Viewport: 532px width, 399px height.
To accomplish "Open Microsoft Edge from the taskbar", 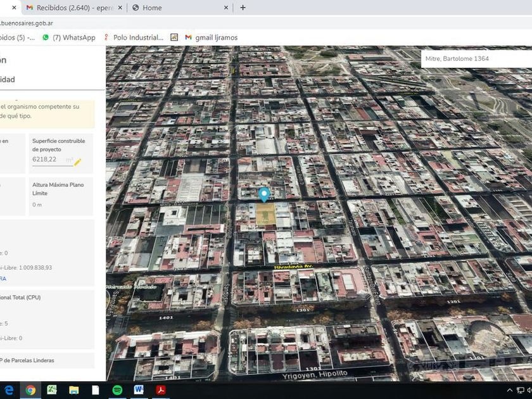I will [x=9, y=390].
